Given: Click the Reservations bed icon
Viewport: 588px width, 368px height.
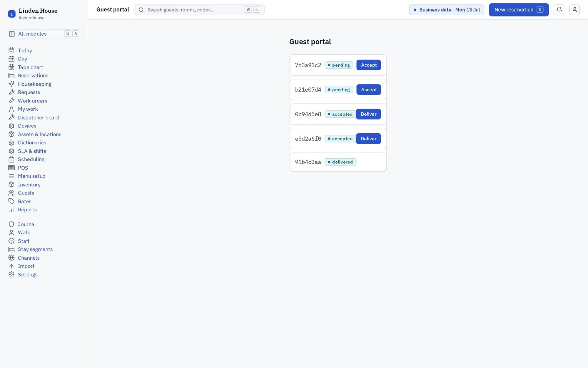Looking at the screenshot, I should coord(11,76).
